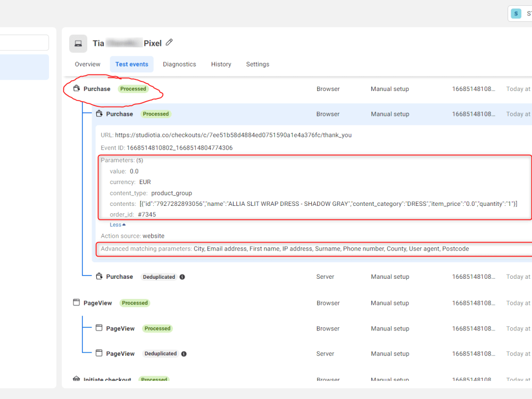This screenshot has height=399, width=532.
Task: Click the shopping bag icon of the top Purchase event
Action: pos(77,88)
